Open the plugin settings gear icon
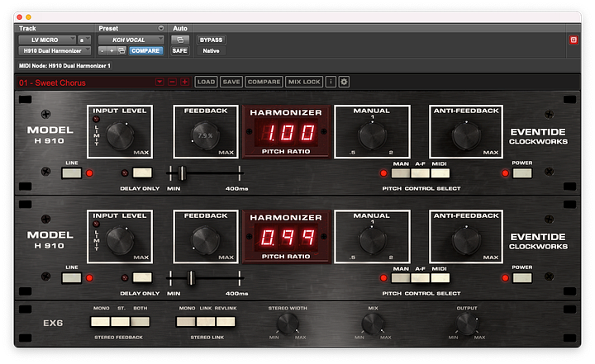Screen dimensions: 595x364 344,82
